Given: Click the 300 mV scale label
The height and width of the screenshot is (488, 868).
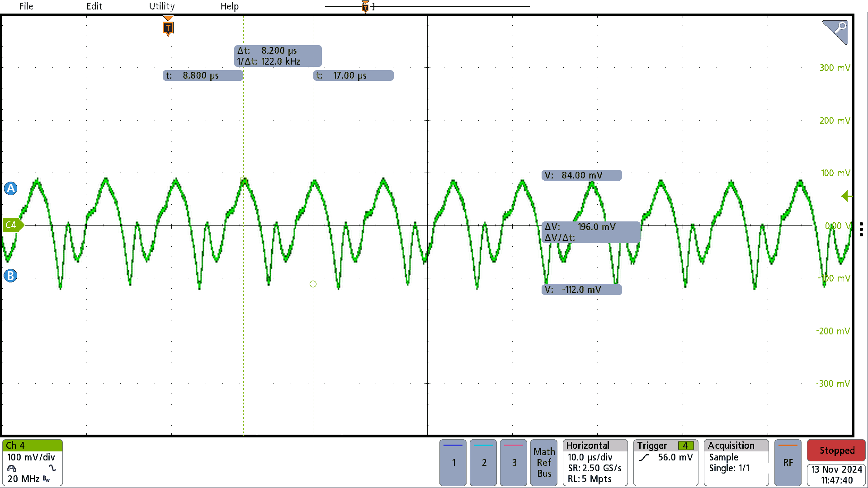Looking at the screenshot, I should pyautogui.click(x=835, y=68).
